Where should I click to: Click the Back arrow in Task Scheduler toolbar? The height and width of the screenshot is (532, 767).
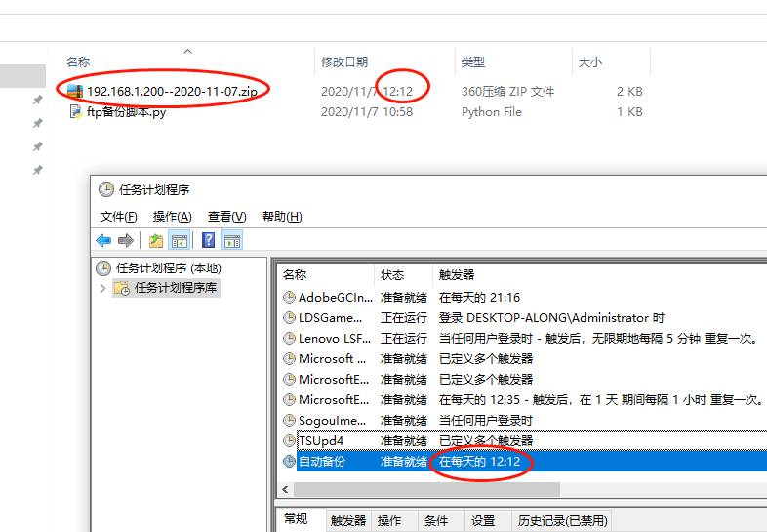pos(103,240)
